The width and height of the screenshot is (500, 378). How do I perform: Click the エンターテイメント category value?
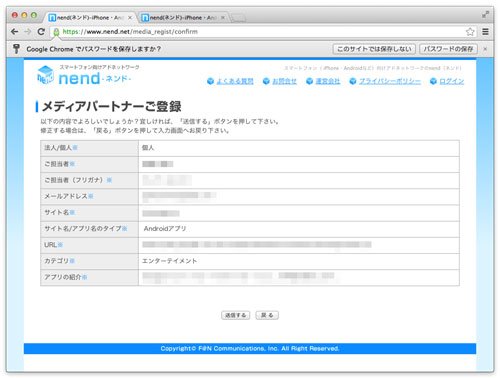(170, 261)
